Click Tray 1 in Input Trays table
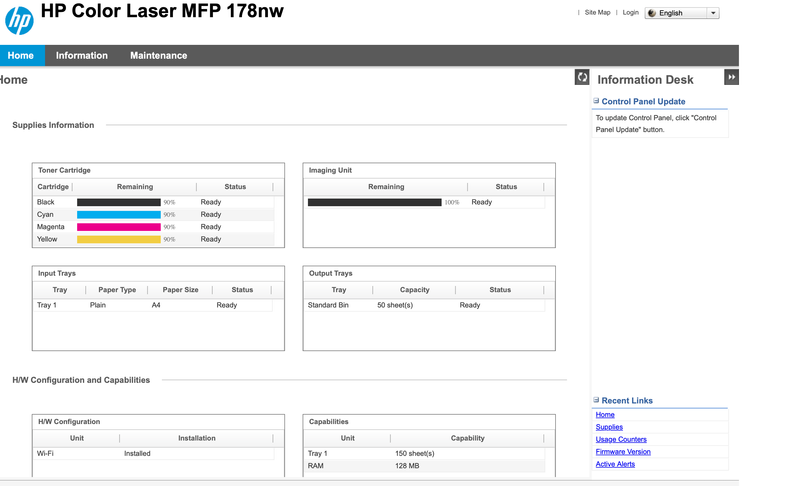 pyautogui.click(x=46, y=305)
